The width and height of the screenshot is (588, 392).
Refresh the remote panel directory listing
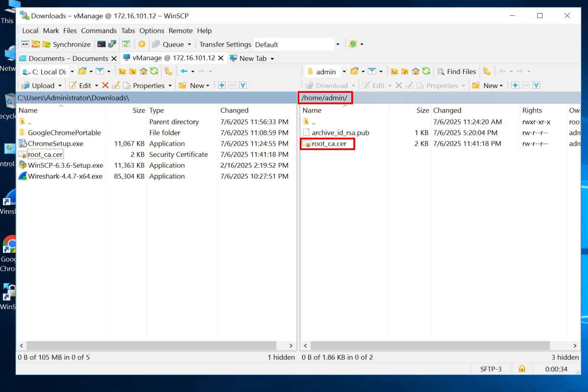click(426, 71)
